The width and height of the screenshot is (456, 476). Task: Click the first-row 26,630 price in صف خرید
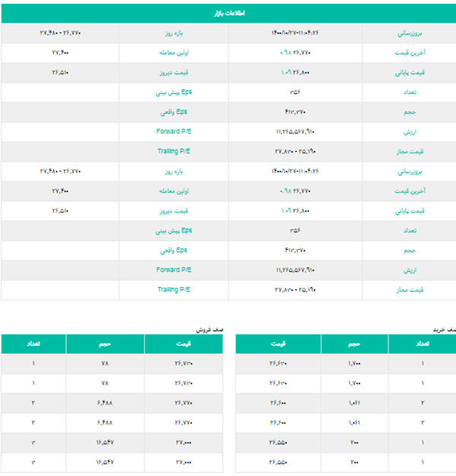click(278, 364)
